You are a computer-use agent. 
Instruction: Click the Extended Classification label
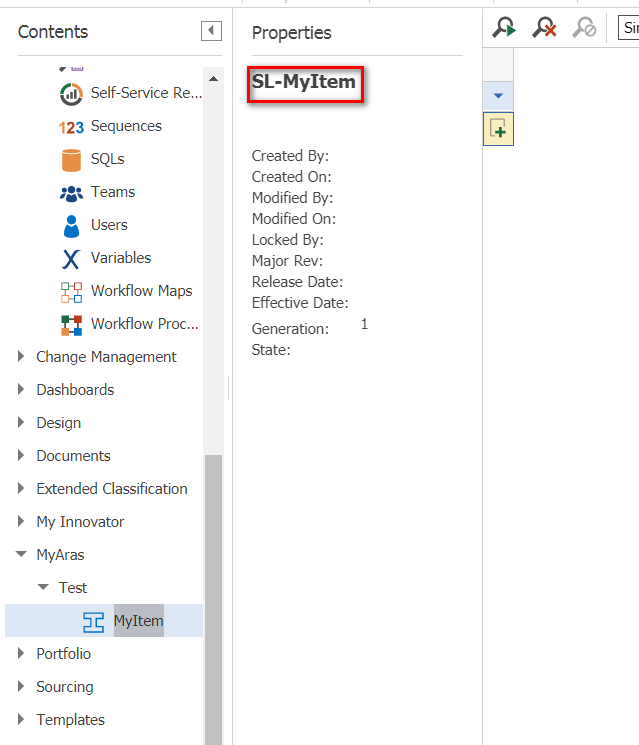click(x=112, y=488)
